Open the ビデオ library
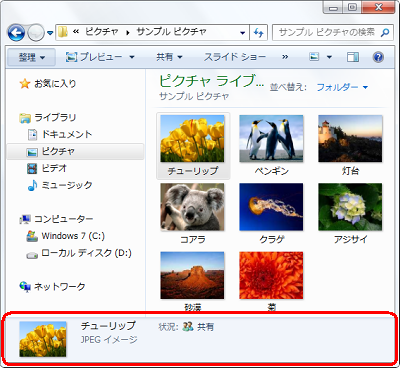400x368 pixels. pos(54,168)
